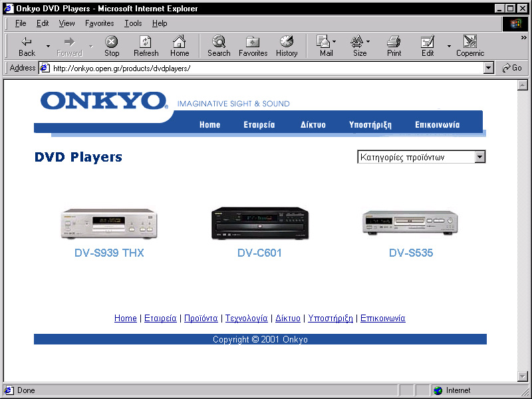Viewport: 532px width, 399px height.
Task: Maximize the Internet Explorer window
Action: click(511, 9)
